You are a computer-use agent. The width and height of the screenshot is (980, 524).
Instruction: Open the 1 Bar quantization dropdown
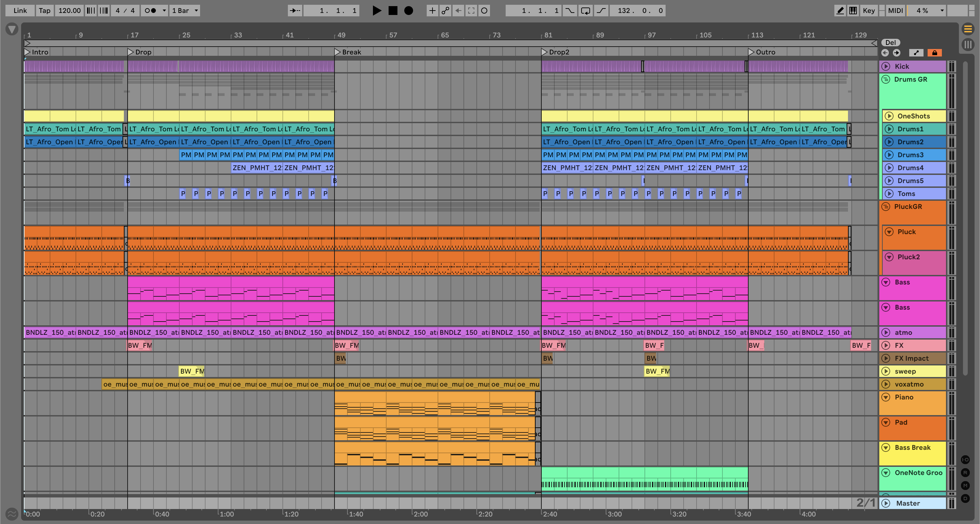tap(185, 11)
